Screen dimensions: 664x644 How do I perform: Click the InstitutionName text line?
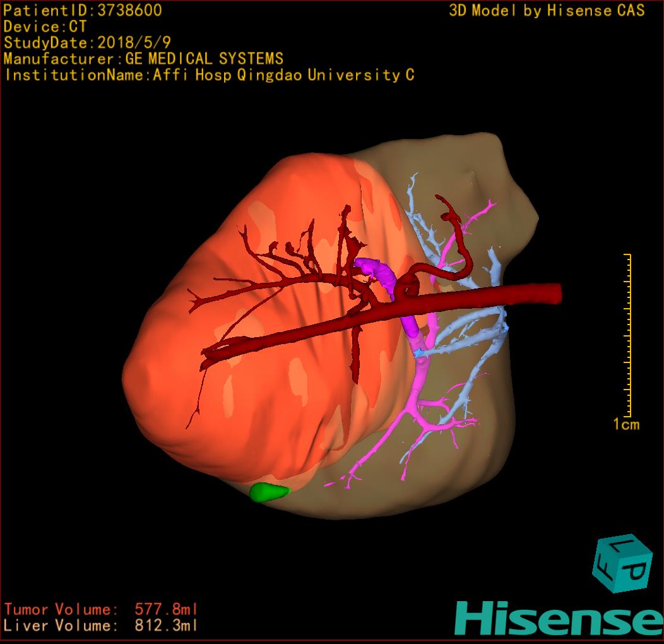tap(209, 75)
